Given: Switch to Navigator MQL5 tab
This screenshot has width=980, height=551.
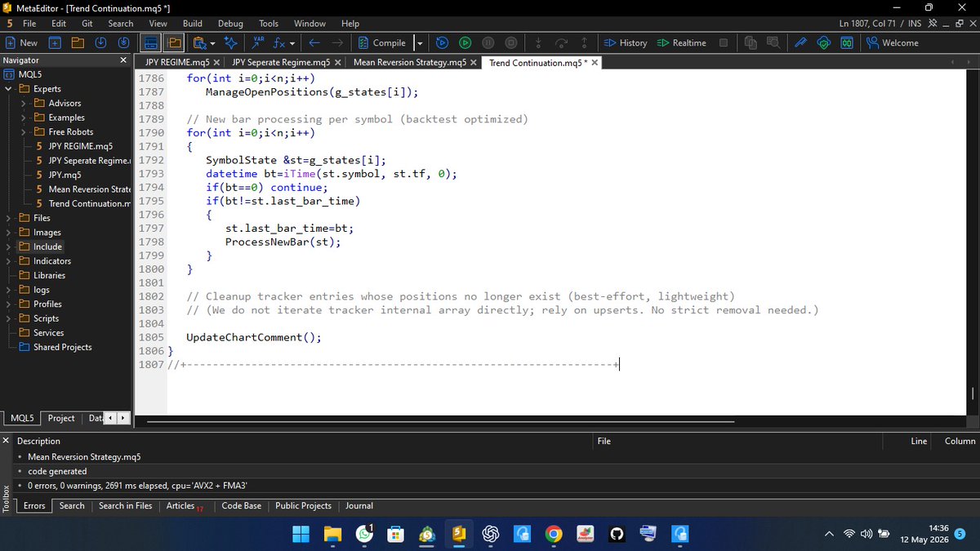Looking at the screenshot, I should point(21,418).
